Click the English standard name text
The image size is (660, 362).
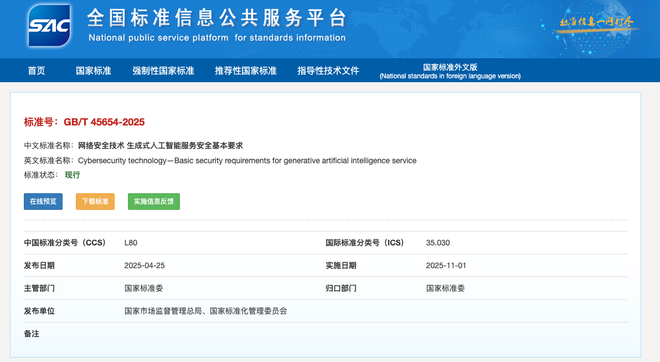click(247, 160)
